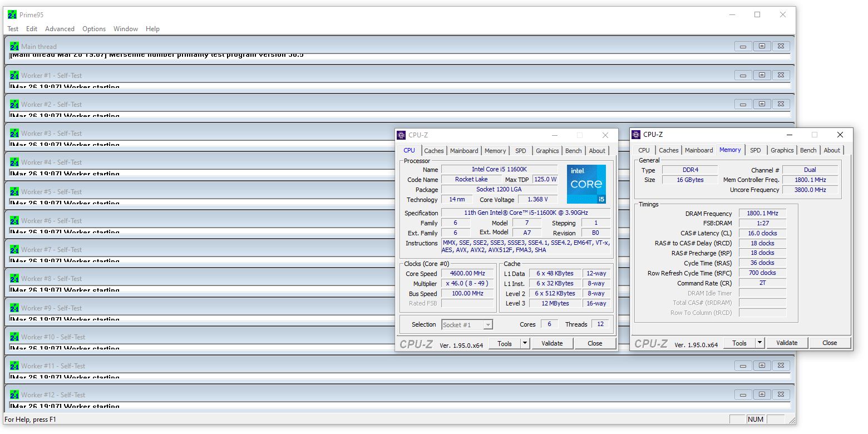Click the Intel Core i5 processor logo

(x=586, y=184)
